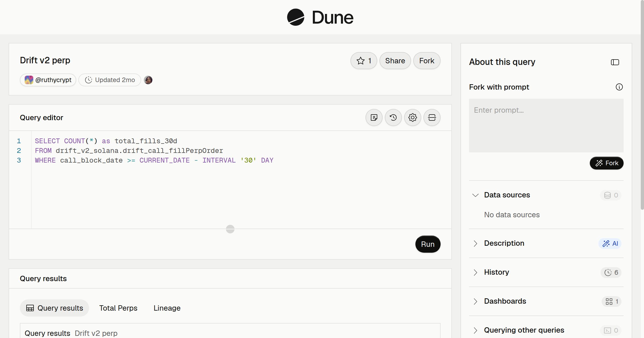Viewport: 644px width, 338px height.
Task: Run the query
Action: pos(428,244)
